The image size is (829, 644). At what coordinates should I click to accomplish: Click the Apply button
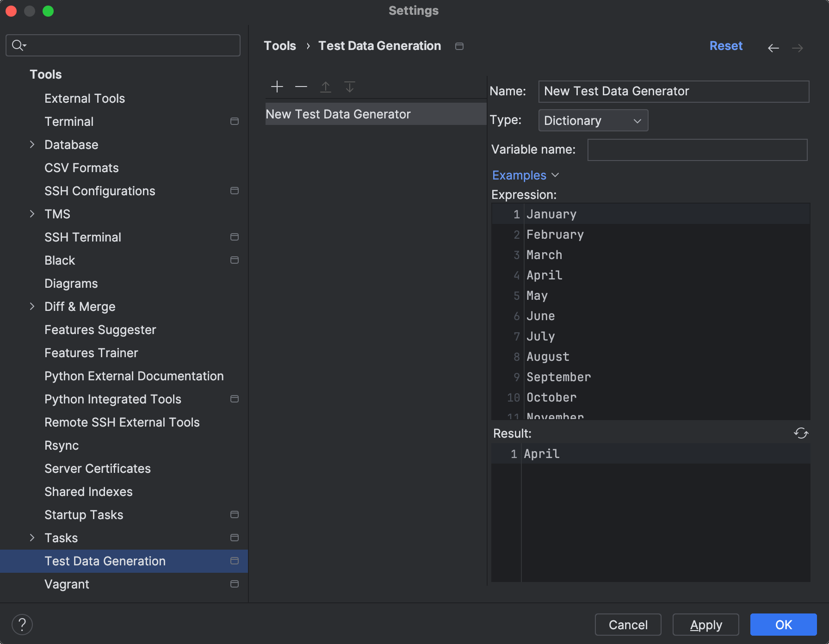point(705,625)
